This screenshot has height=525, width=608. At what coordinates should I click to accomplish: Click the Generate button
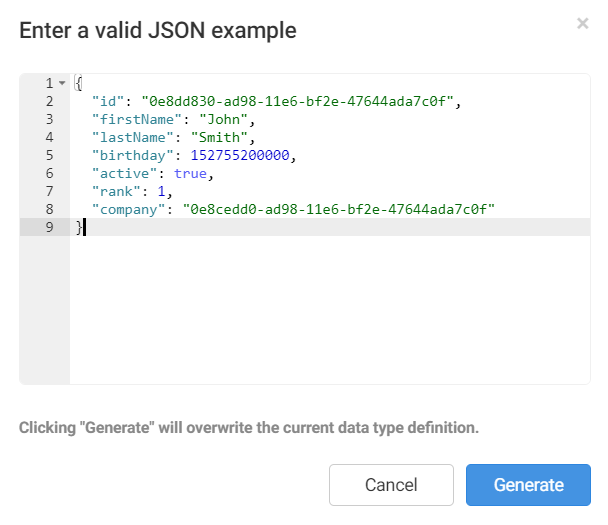tap(528, 485)
